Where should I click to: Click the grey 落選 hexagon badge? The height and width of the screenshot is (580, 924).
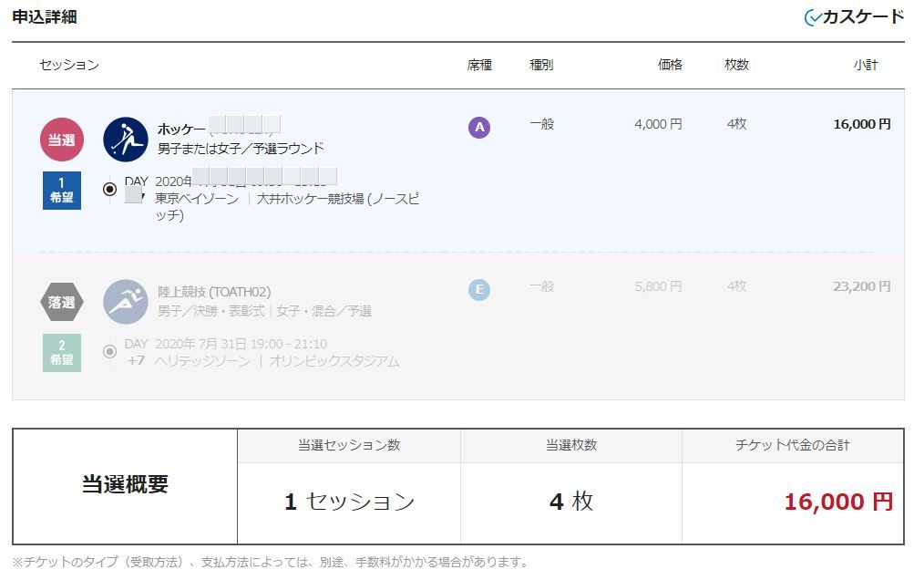62,302
